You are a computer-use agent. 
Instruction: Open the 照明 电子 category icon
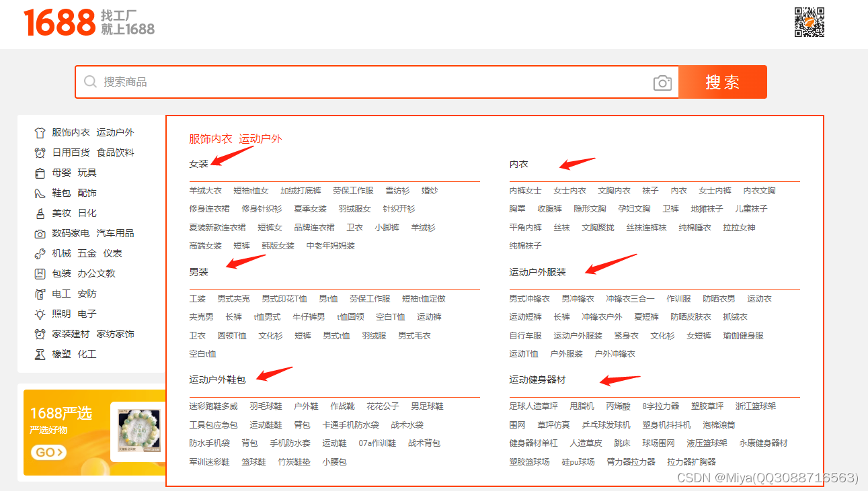point(39,314)
